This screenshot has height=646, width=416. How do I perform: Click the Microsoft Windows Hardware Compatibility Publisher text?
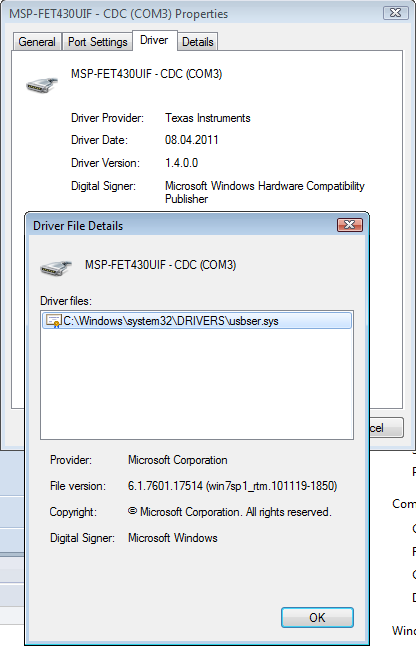pos(264,192)
